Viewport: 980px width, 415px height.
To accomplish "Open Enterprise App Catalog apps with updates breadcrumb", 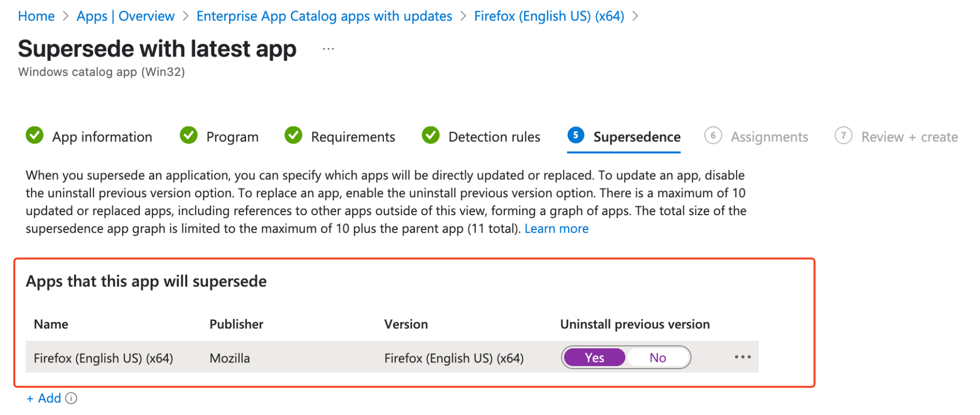I will pos(324,16).
